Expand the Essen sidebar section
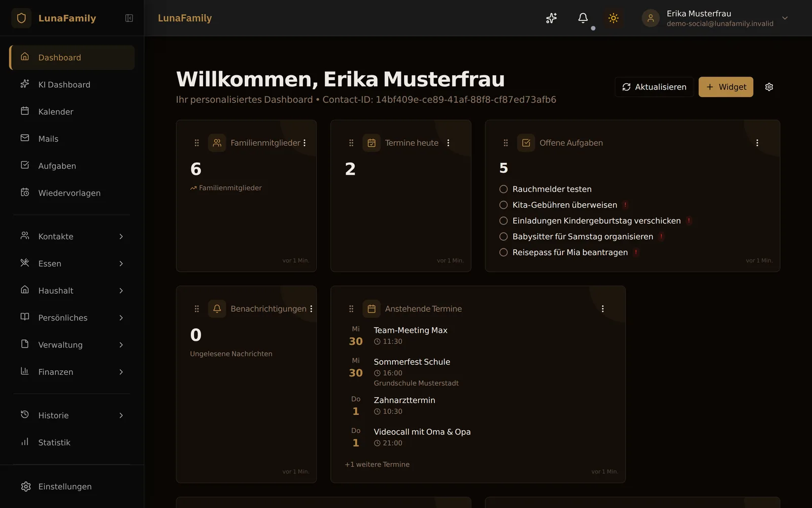 (x=72, y=264)
